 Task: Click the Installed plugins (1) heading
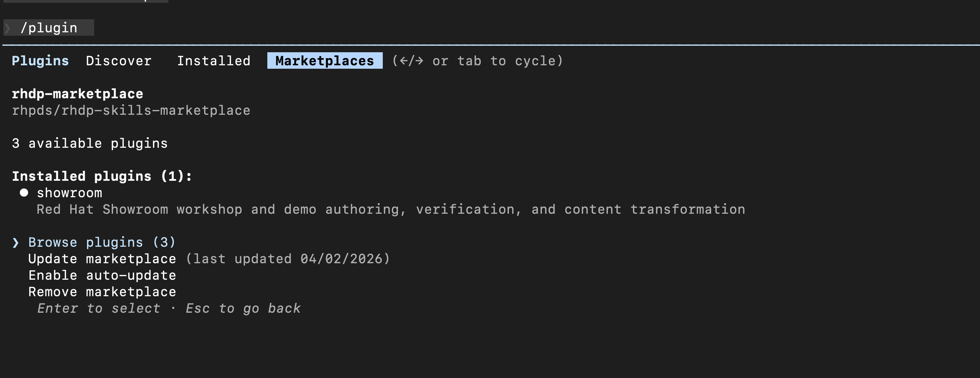pos(102,176)
